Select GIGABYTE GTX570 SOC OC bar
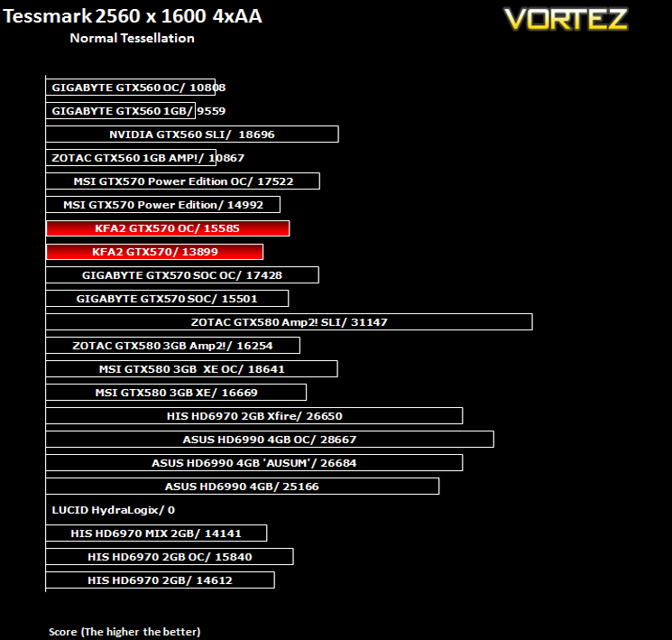Screen dimensions: 672x640 (182, 275)
